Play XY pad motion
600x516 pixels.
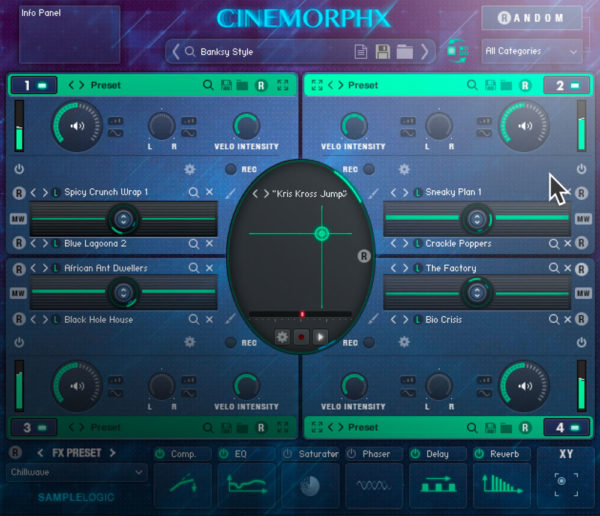tap(320, 337)
